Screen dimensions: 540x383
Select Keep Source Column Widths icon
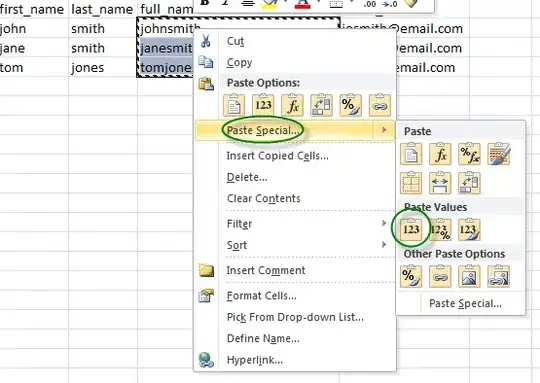tap(440, 183)
